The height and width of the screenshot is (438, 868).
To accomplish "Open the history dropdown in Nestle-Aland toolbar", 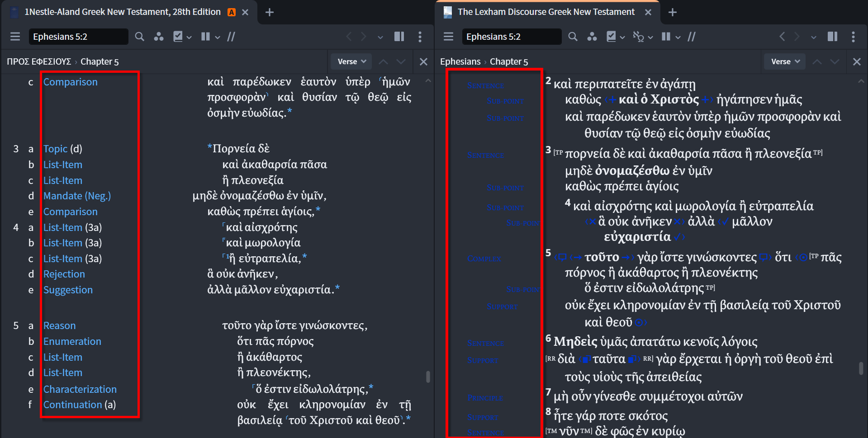I will (x=380, y=37).
